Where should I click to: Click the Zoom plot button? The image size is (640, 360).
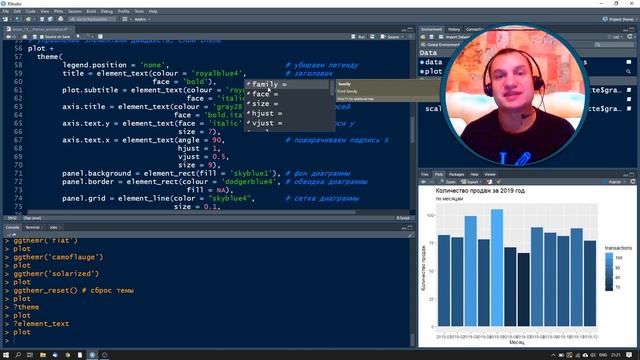tap(448, 182)
